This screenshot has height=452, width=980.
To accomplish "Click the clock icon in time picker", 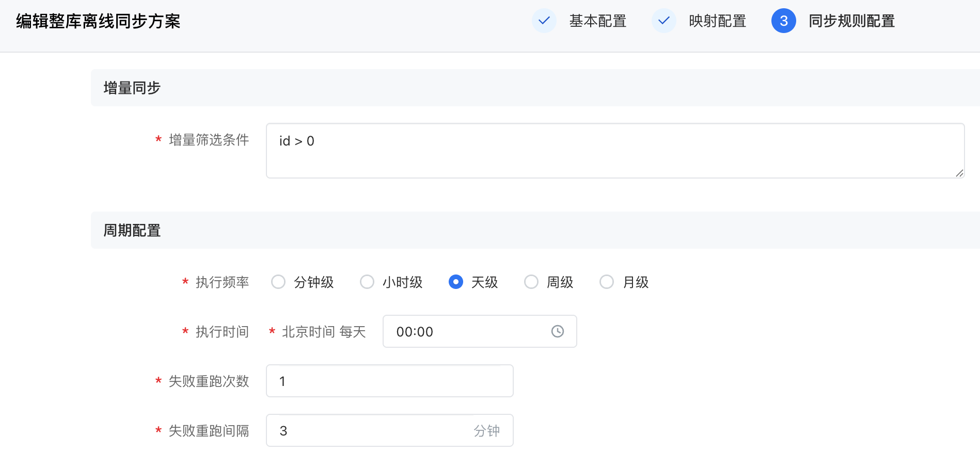I will (558, 331).
